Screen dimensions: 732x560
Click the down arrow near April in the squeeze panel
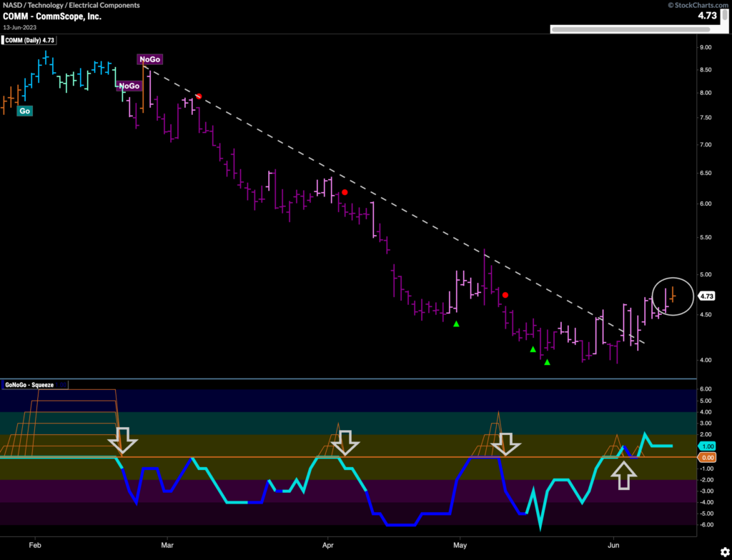tap(347, 442)
